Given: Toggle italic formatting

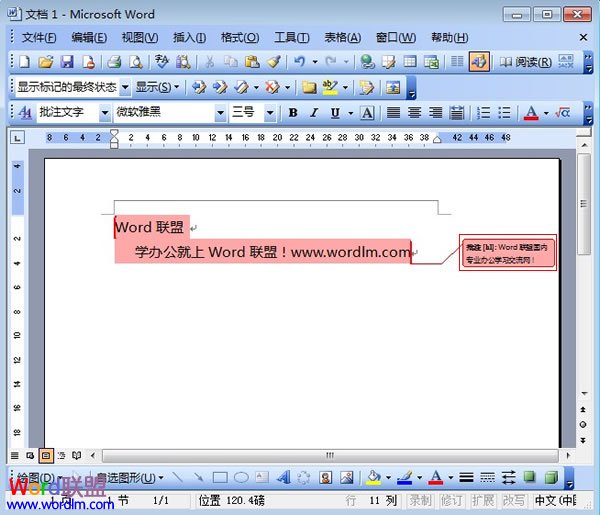Looking at the screenshot, I should [314, 112].
